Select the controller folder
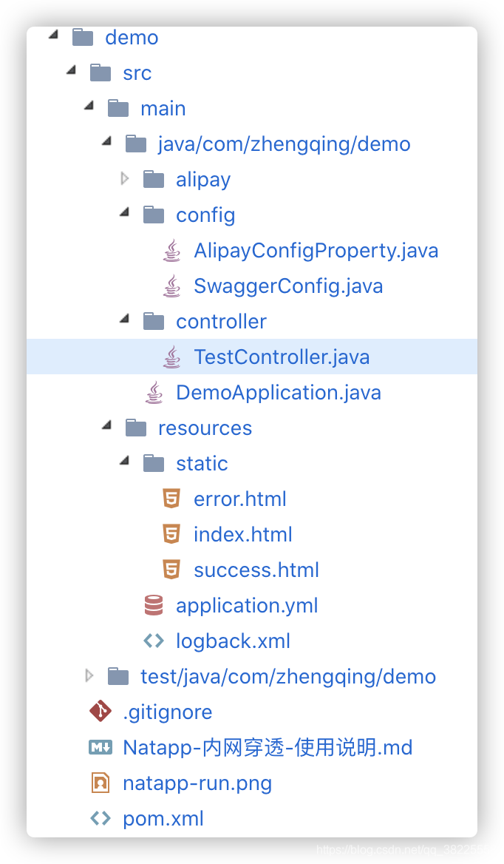 click(221, 322)
